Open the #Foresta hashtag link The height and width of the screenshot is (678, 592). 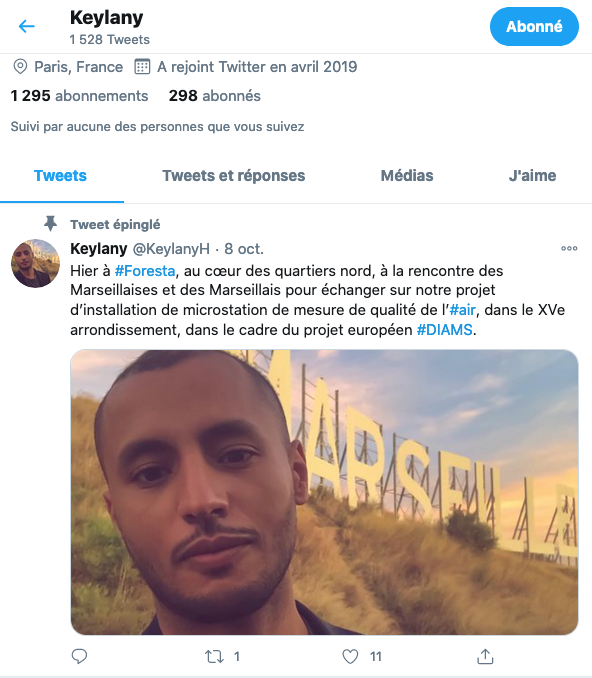(145, 271)
